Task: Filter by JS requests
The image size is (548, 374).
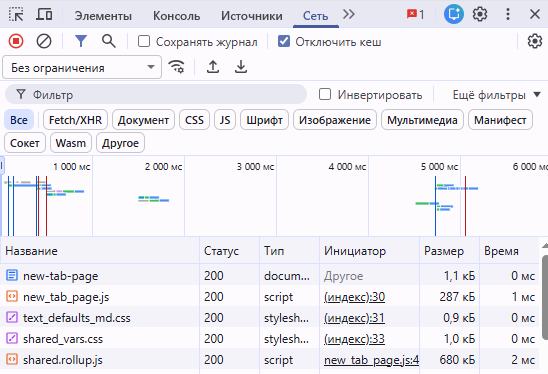Action: pyautogui.click(x=225, y=120)
